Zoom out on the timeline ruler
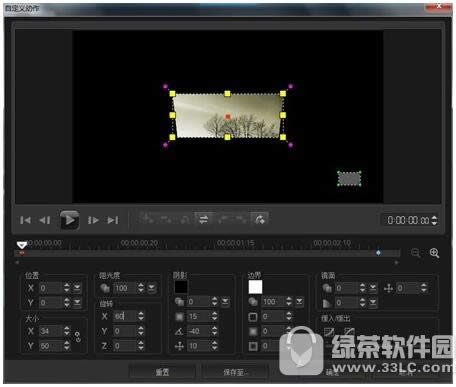Screen dimensions: 456x387 416,253
